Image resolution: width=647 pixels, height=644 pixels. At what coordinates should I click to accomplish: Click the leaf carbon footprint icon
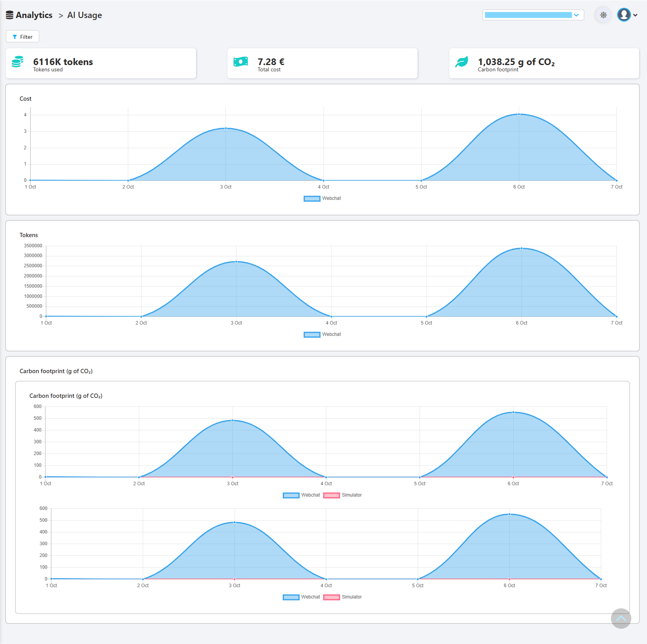point(462,62)
